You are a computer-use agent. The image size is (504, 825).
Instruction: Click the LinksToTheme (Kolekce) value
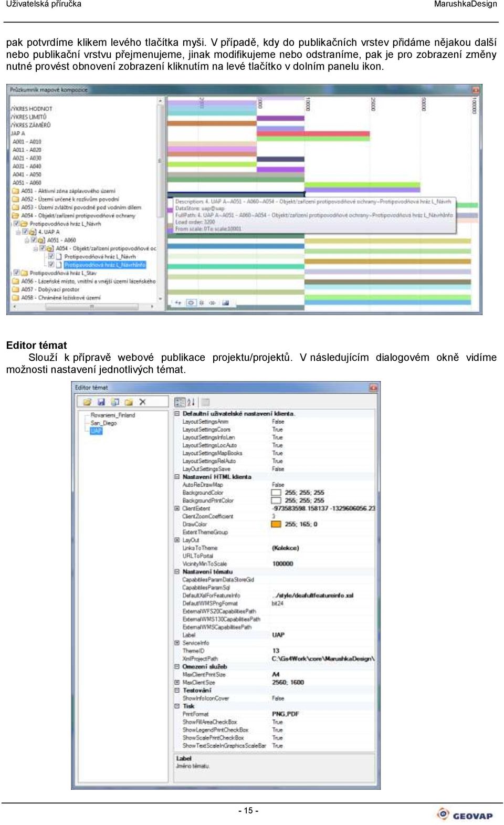285,548
